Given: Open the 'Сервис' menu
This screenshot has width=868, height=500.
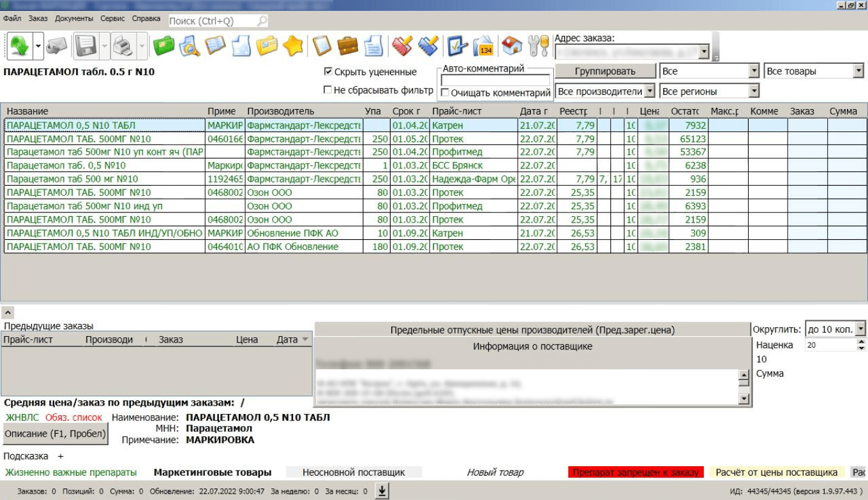Looking at the screenshot, I should [112, 18].
